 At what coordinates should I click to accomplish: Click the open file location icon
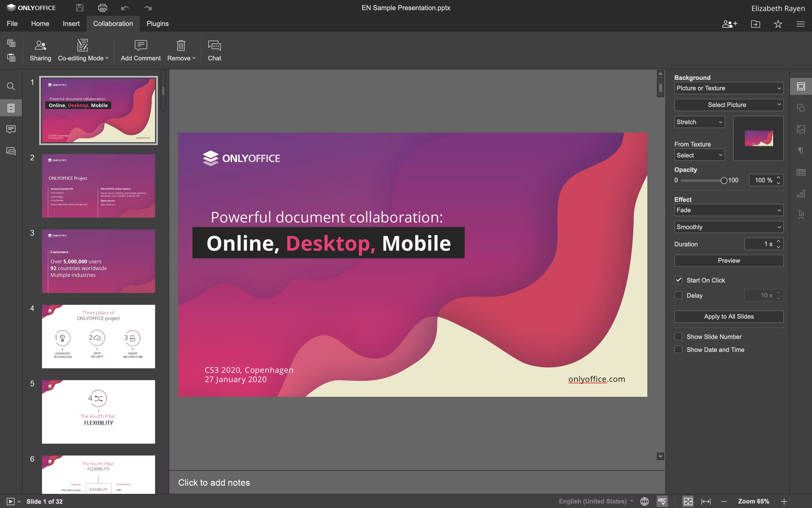click(756, 24)
